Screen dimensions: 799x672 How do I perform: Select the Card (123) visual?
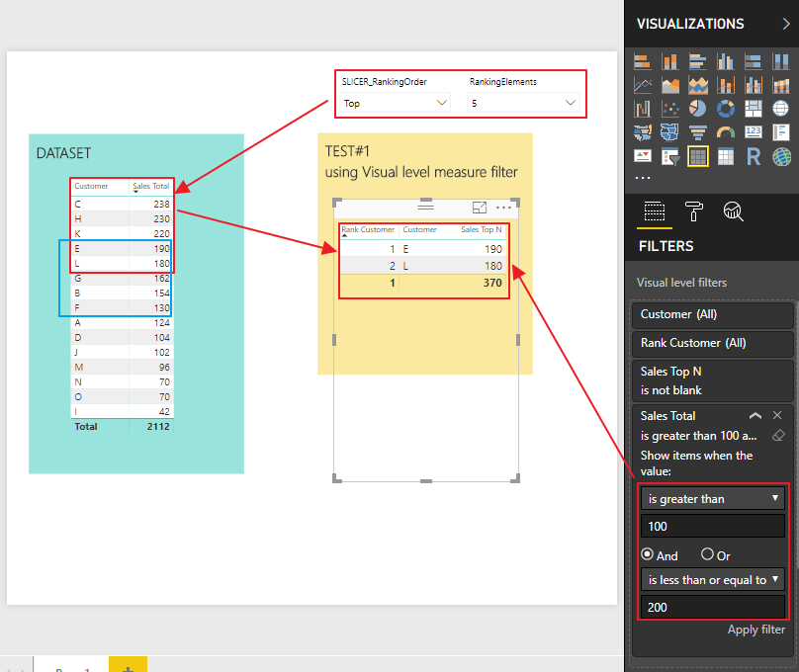click(x=754, y=132)
